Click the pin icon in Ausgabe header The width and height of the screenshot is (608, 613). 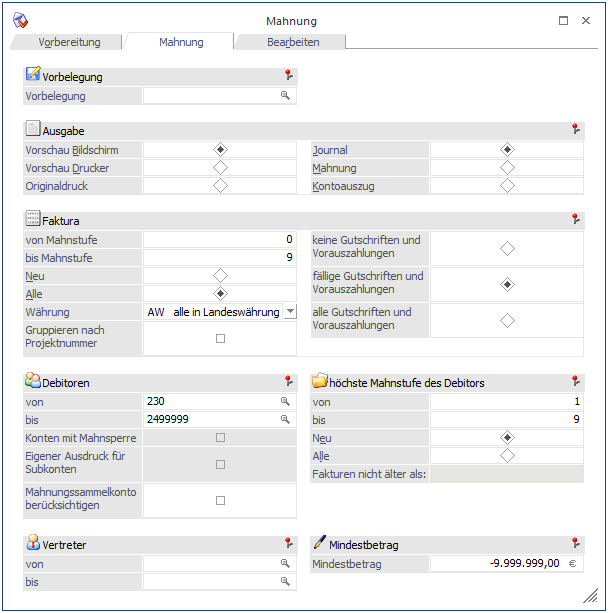575,130
